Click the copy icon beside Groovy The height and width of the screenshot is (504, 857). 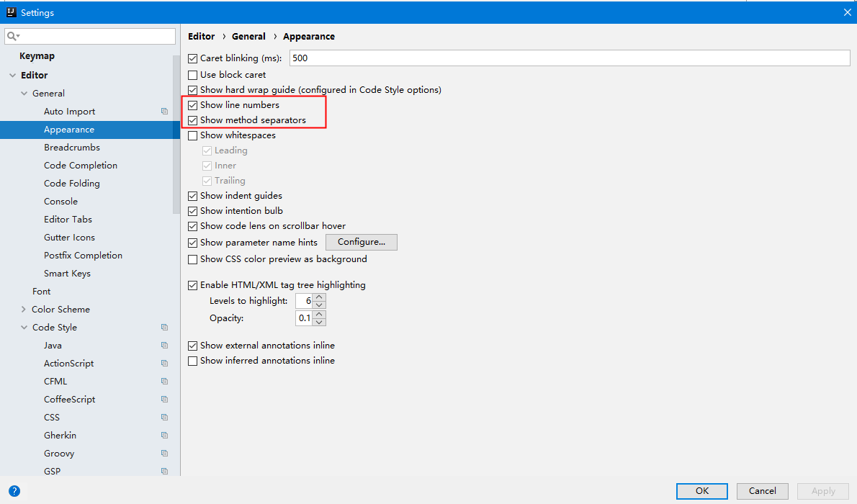[164, 453]
